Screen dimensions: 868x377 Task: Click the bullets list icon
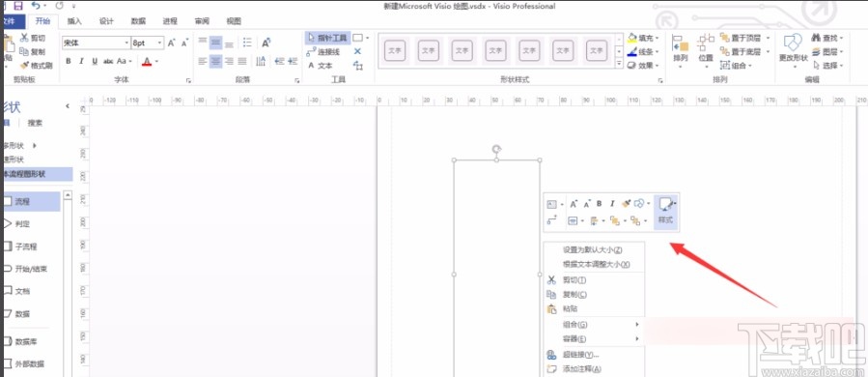pyautogui.click(x=247, y=43)
